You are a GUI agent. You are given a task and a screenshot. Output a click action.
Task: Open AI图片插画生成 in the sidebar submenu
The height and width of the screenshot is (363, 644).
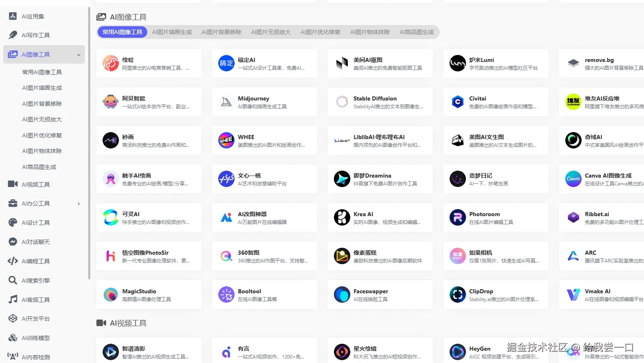coord(42,88)
